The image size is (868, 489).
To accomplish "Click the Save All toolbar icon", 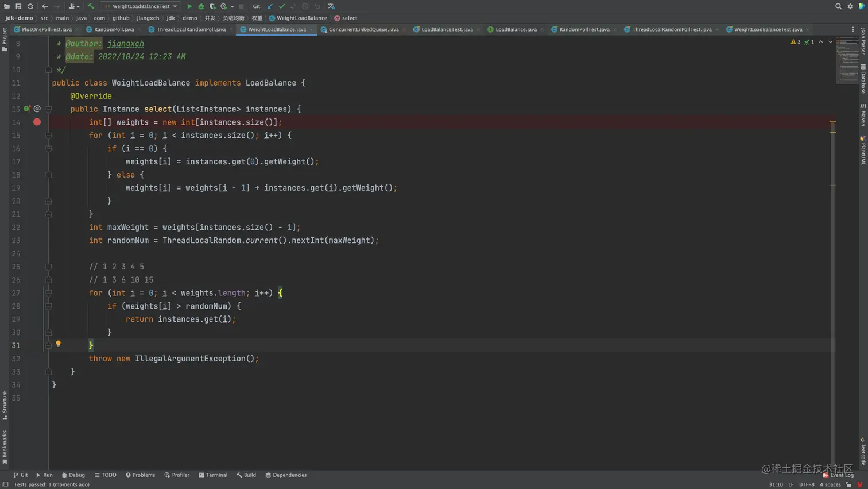I will pos(18,6).
